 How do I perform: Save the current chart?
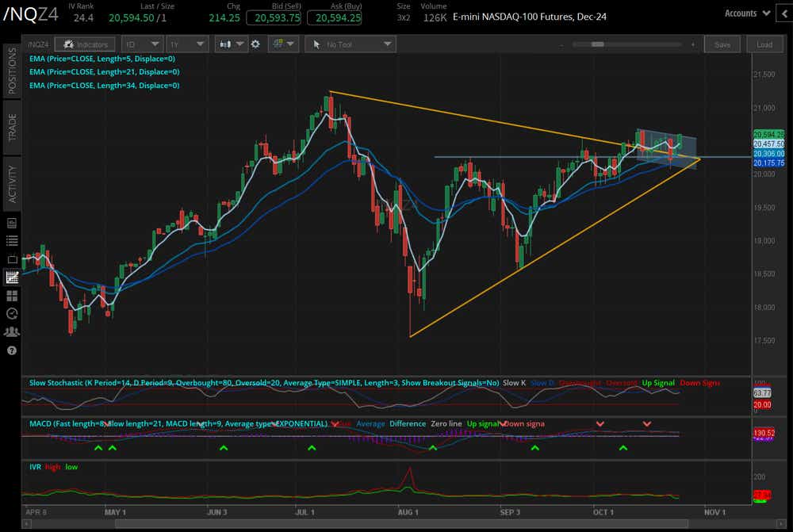722,44
